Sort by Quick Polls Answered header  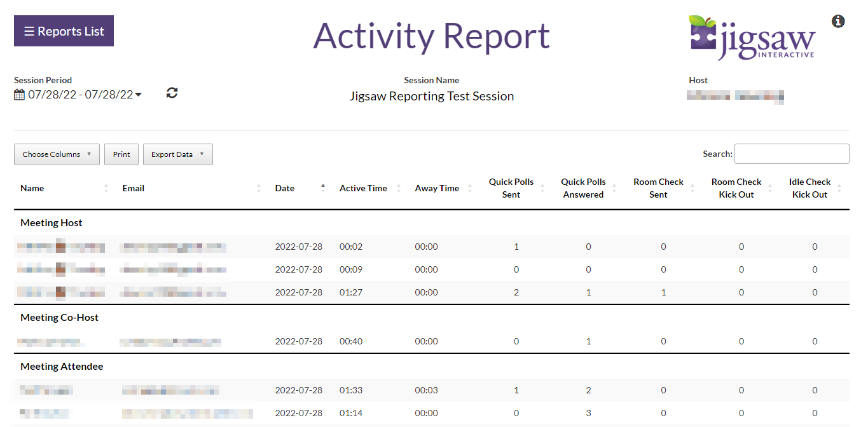[583, 188]
